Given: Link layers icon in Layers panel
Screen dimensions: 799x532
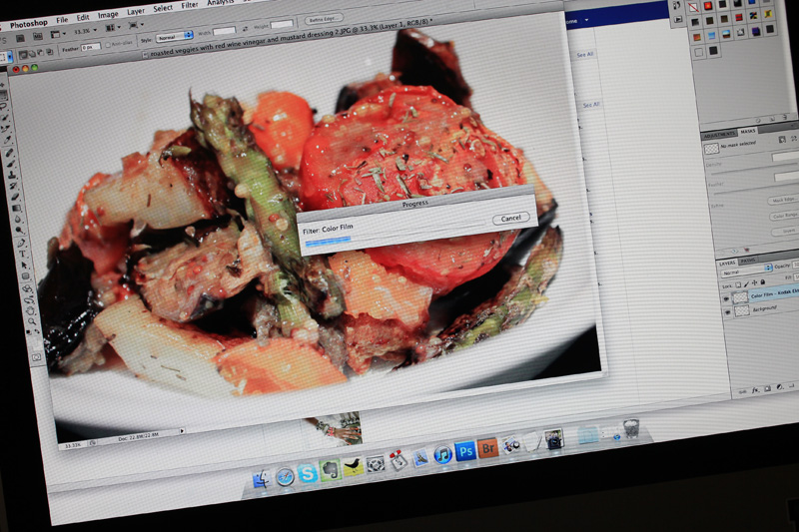Looking at the screenshot, I should [742, 391].
